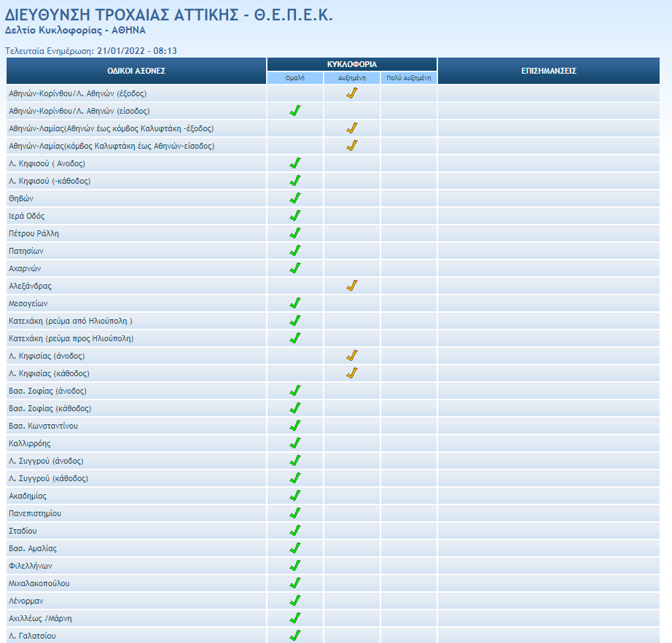
Task: Click the green checkmark for Ακαδημίας
Action: coord(295,496)
